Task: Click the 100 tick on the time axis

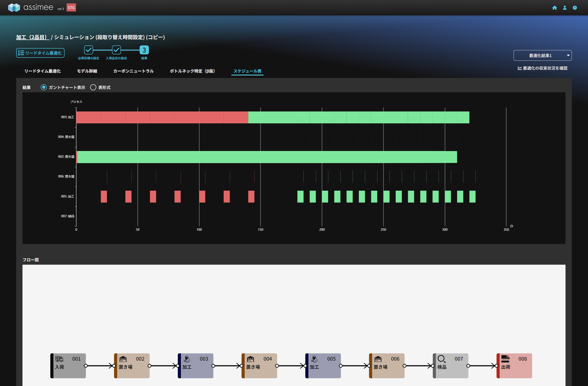Action: point(199,230)
